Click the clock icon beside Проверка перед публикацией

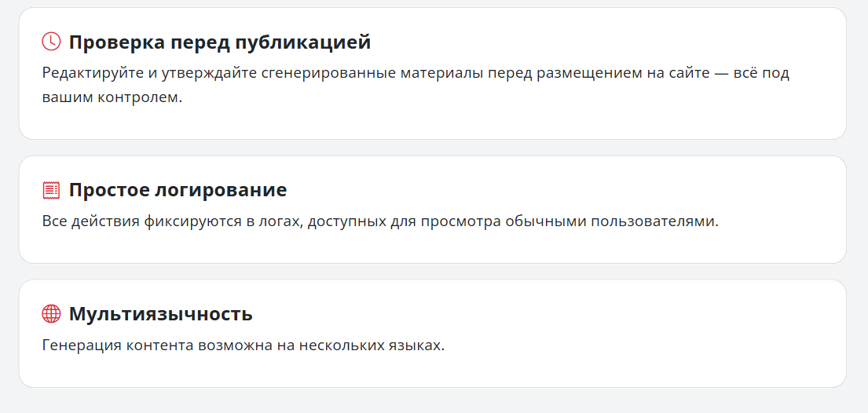(51, 42)
